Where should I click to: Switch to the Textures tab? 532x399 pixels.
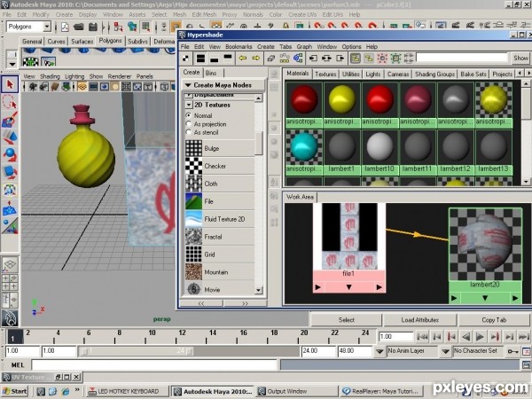coord(325,74)
